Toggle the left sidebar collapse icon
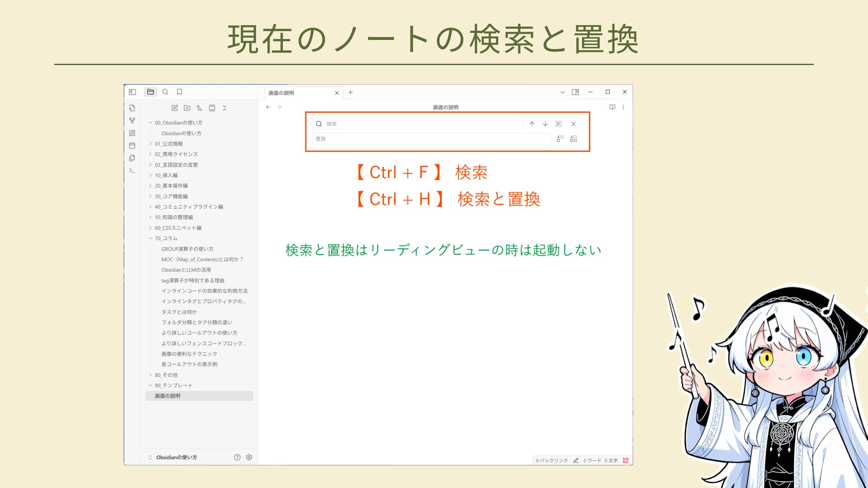868x488 pixels. pyautogui.click(x=132, y=92)
